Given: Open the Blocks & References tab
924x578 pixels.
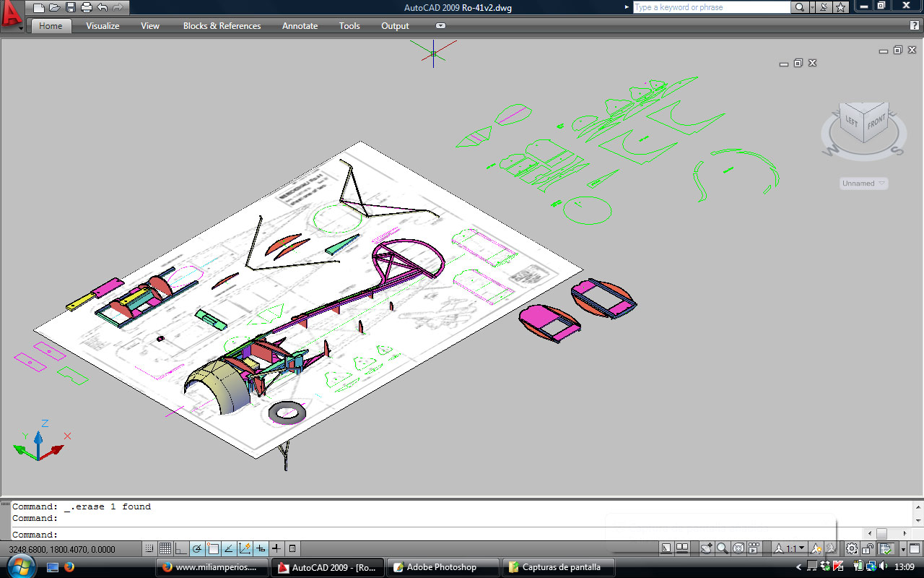Looking at the screenshot, I should 222,26.
